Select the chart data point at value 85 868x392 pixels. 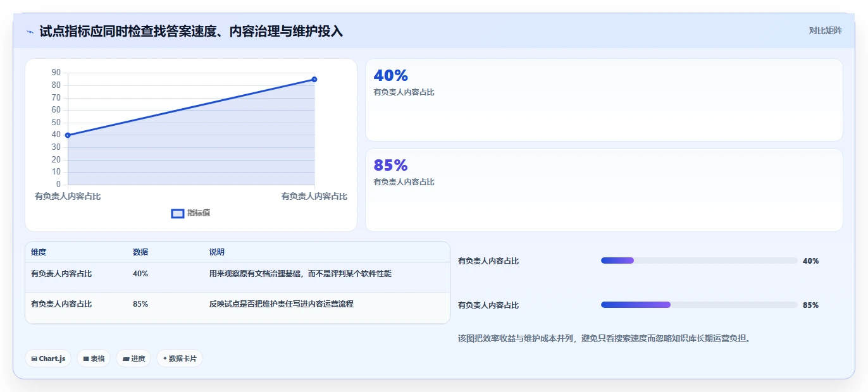click(x=314, y=79)
